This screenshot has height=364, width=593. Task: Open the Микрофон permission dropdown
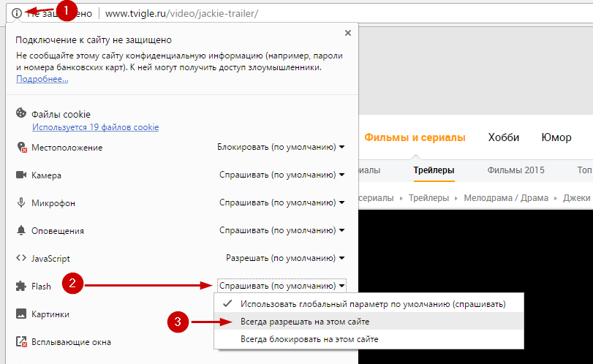tap(282, 203)
